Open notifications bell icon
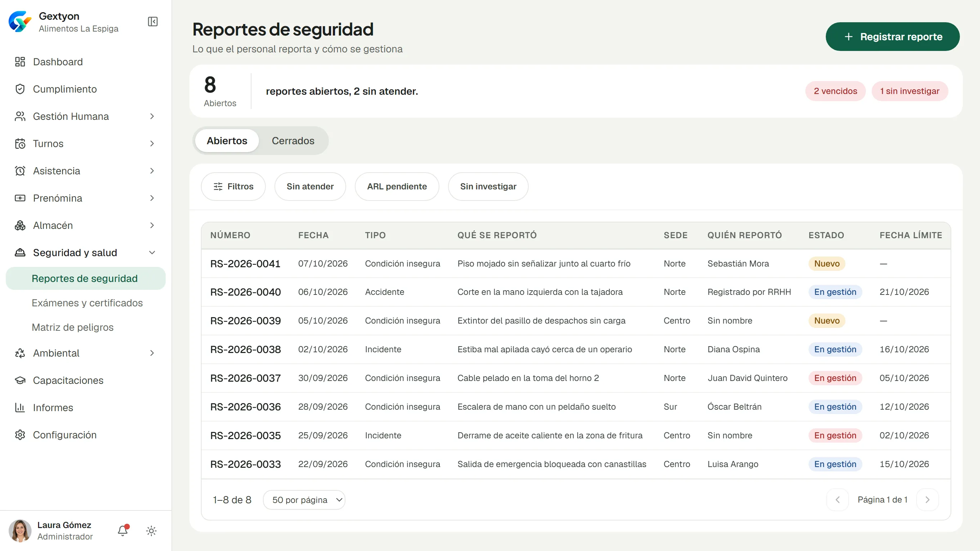 (123, 531)
